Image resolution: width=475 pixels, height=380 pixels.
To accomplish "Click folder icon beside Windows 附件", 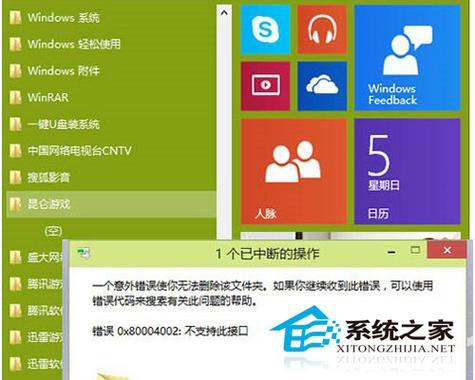I will [x=15, y=71].
